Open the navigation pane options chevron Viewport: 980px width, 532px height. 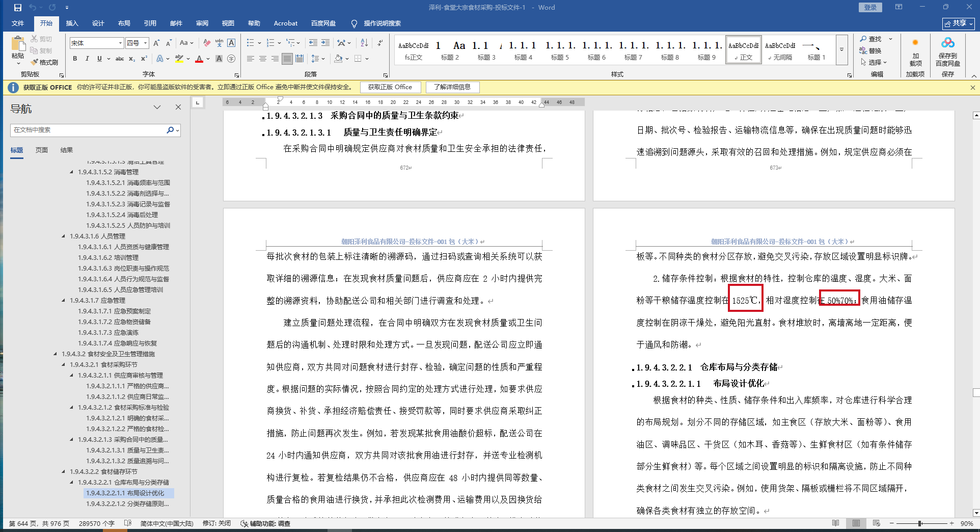coord(157,107)
